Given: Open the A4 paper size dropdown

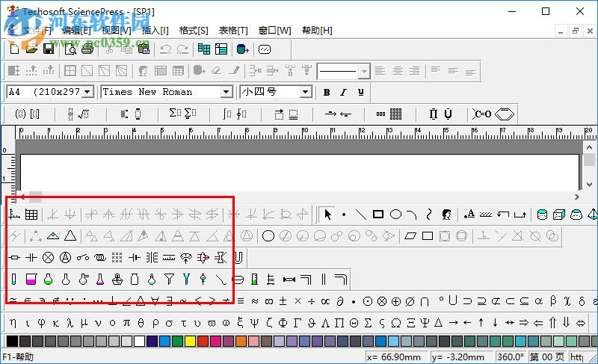Looking at the screenshot, I should pyautogui.click(x=87, y=92).
